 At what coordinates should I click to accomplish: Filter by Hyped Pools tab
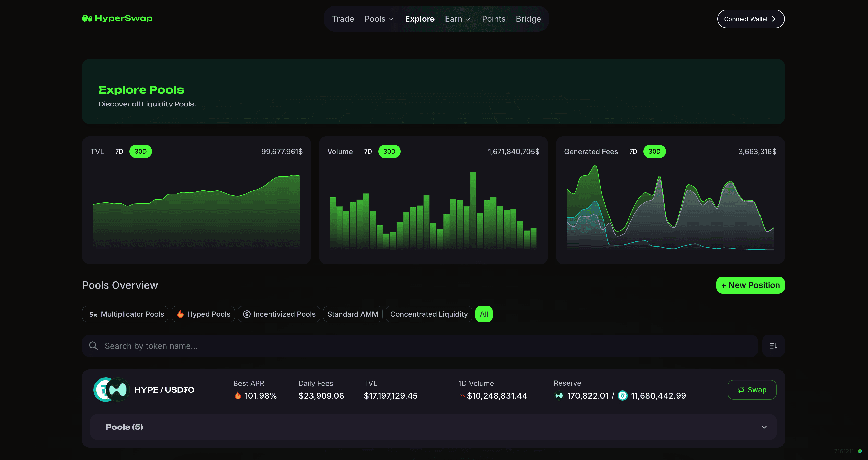click(x=203, y=314)
